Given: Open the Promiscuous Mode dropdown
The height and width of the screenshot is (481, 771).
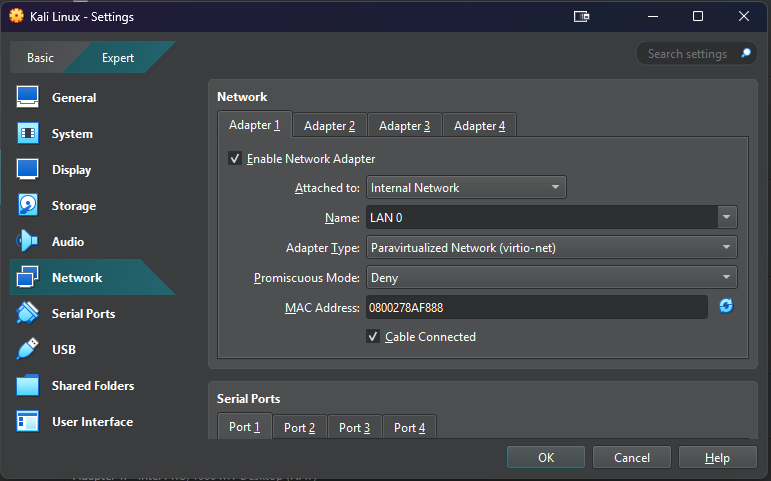Looking at the screenshot, I should [551, 277].
